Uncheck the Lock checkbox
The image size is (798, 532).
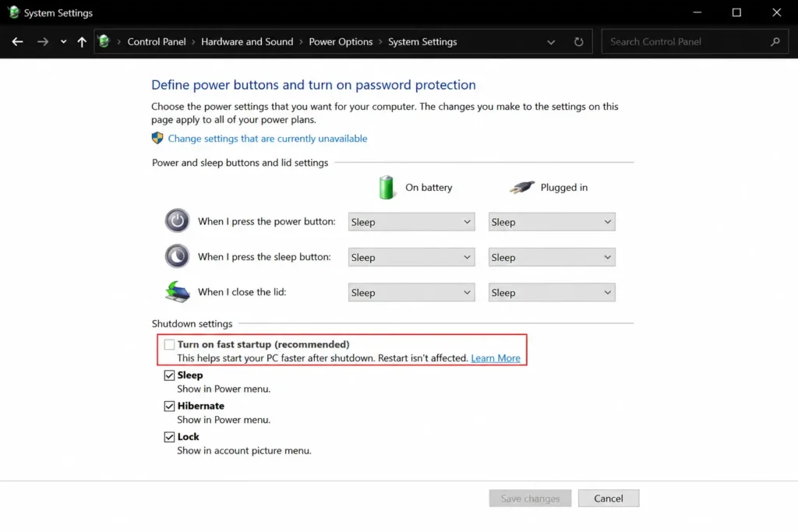point(169,437)
